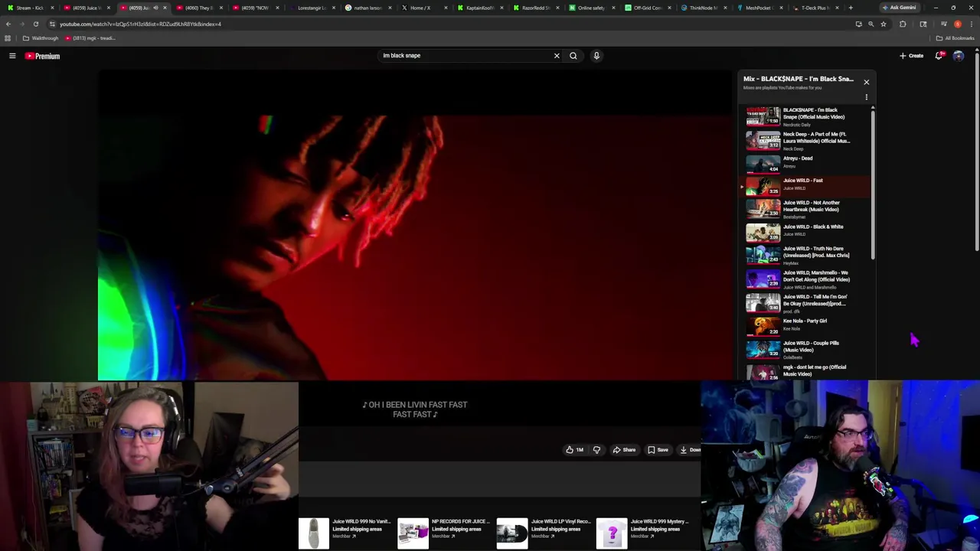Viewport: 980px width, 551px height.
Task: Mute the audio-playing tab speaker icon
Action: coord(155,8)
